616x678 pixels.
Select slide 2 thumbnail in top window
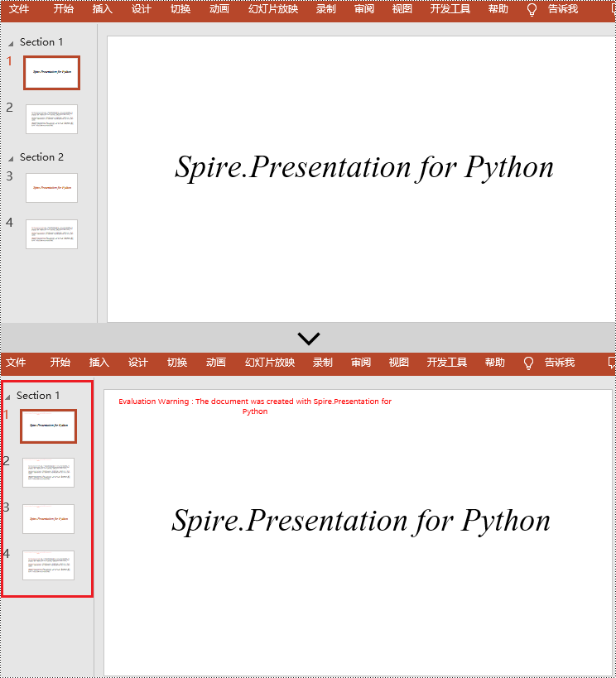[x=51, y=119]
